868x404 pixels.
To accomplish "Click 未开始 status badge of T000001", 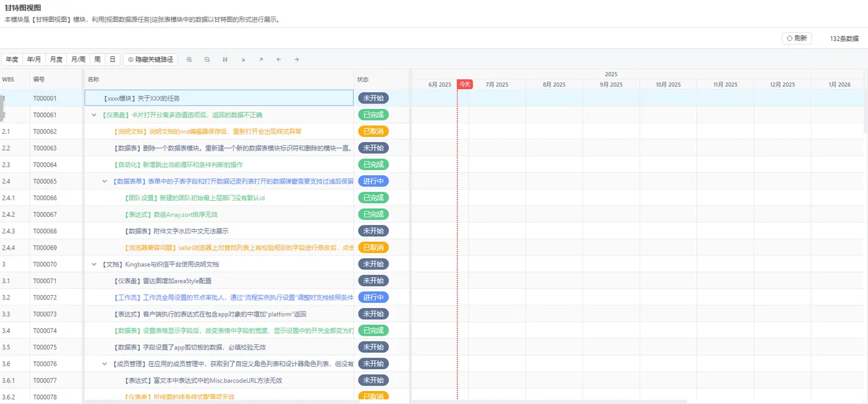I will [x=373, y=98].
